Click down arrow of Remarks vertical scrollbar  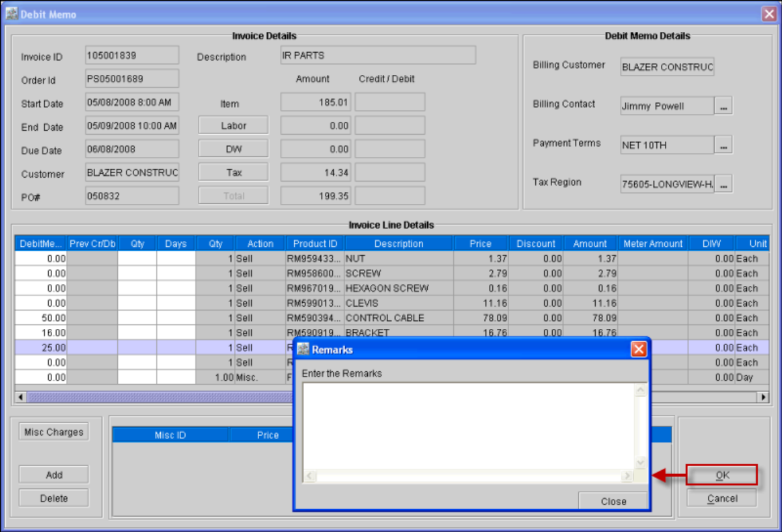coord(640,462)
